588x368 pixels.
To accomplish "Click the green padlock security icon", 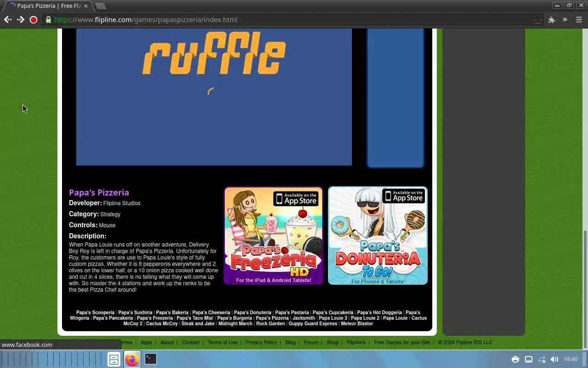I will [48, 20].
